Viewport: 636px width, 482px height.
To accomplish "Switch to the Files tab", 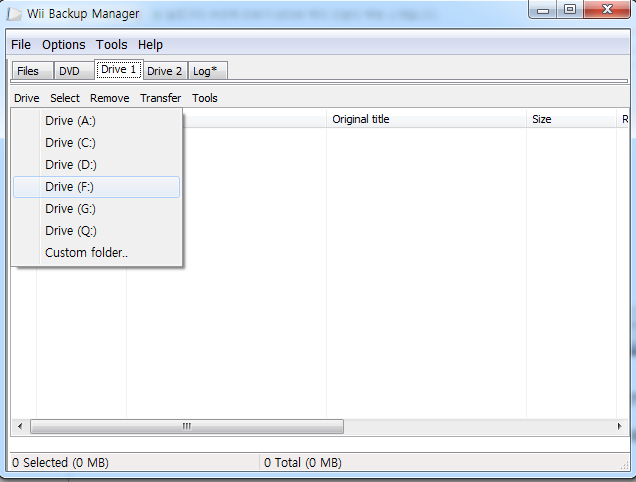I will pos(32,71).
